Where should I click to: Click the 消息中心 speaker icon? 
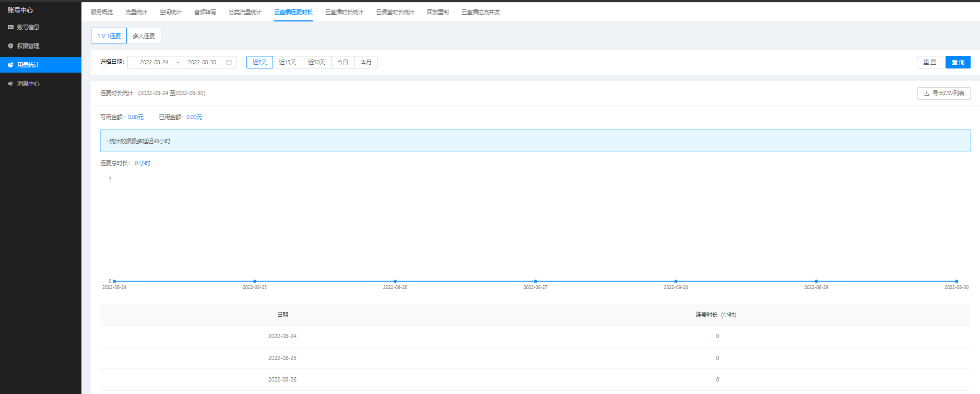(10, 84)
